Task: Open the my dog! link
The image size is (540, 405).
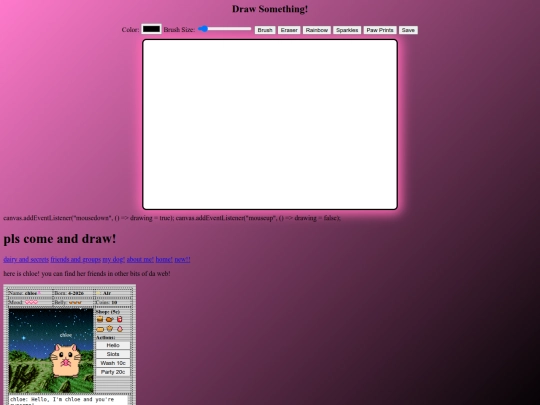Action: (x=113, y=259)
